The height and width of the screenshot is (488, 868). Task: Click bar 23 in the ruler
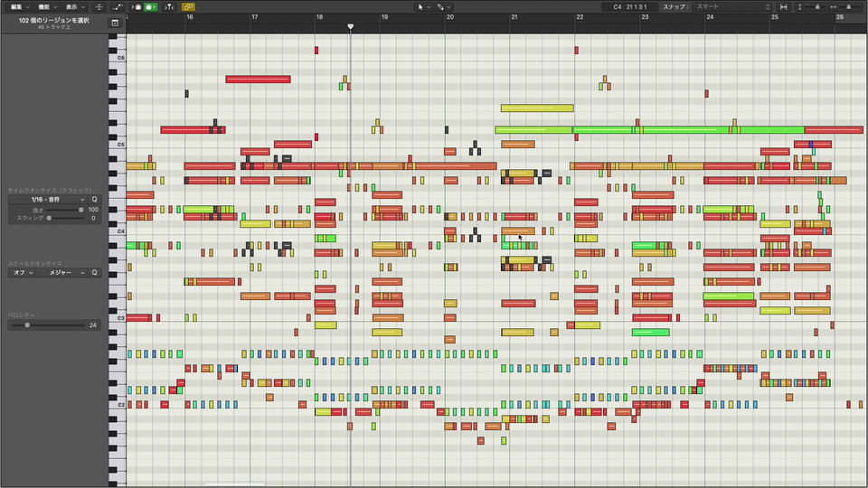(645, 17)
